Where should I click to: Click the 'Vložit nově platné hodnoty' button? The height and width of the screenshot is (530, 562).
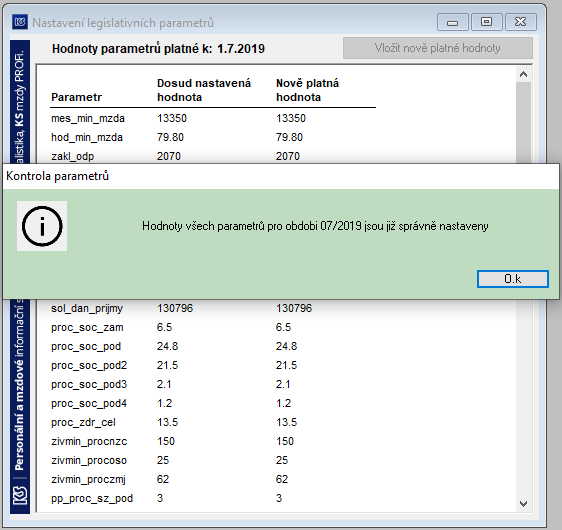[438, 48]
